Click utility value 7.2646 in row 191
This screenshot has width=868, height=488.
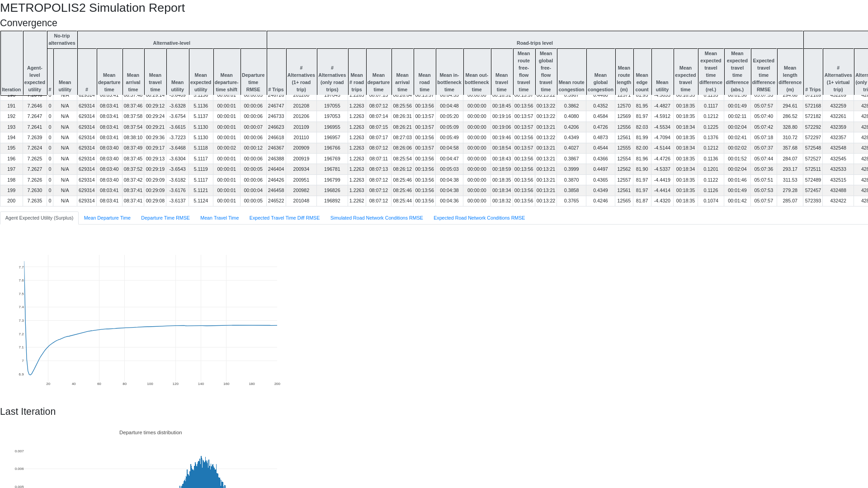click(x=35, y=106)
